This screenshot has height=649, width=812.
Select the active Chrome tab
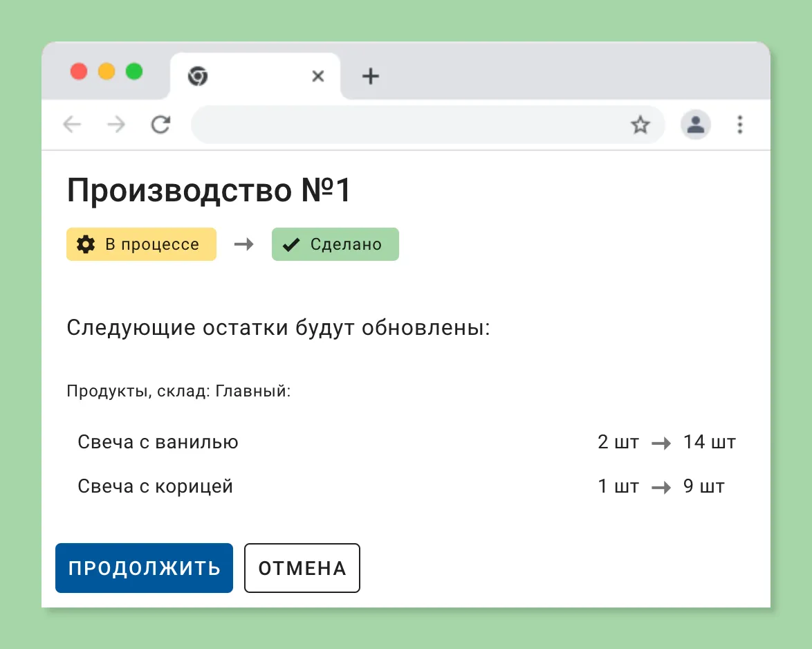click(x=255, y=76)
